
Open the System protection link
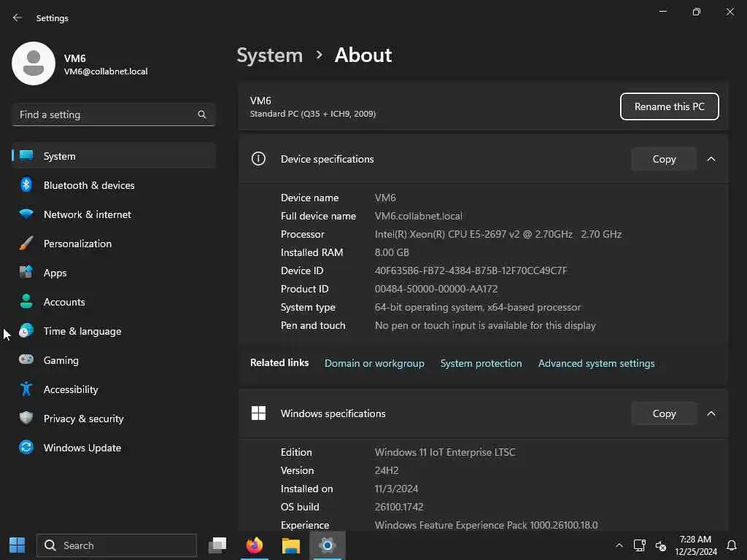[481, 363]
